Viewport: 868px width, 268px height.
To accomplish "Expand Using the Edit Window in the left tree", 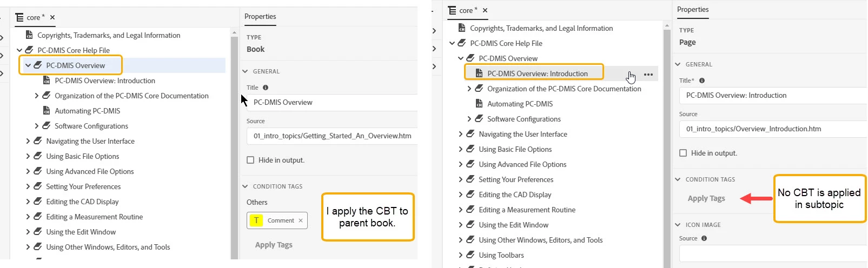I will point(28,232).
